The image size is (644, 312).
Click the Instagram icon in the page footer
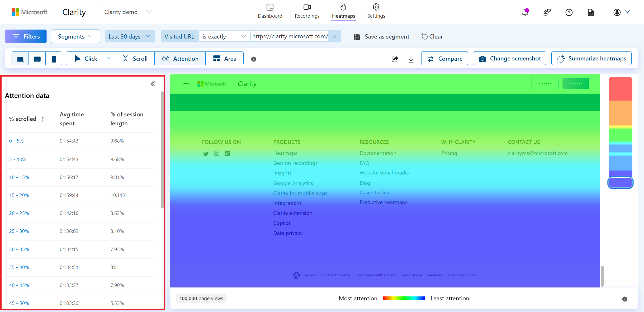tap(217, 153)
